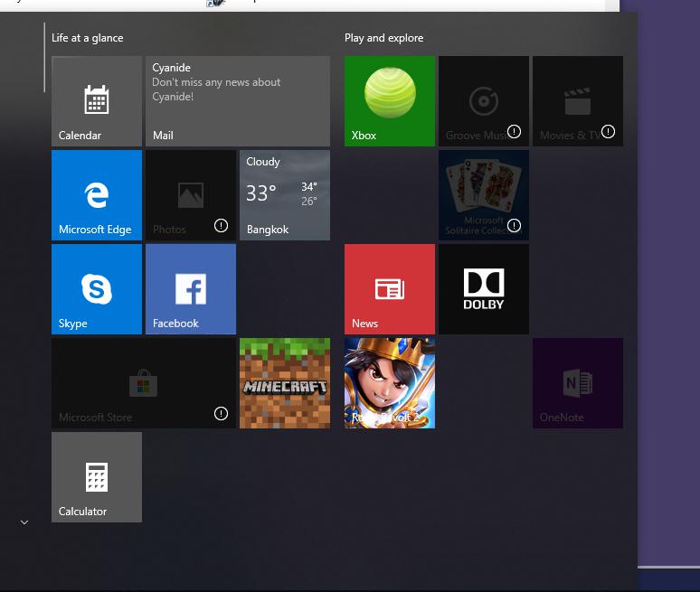
Task: Open the OneNote tile
Action: [578, 383]
